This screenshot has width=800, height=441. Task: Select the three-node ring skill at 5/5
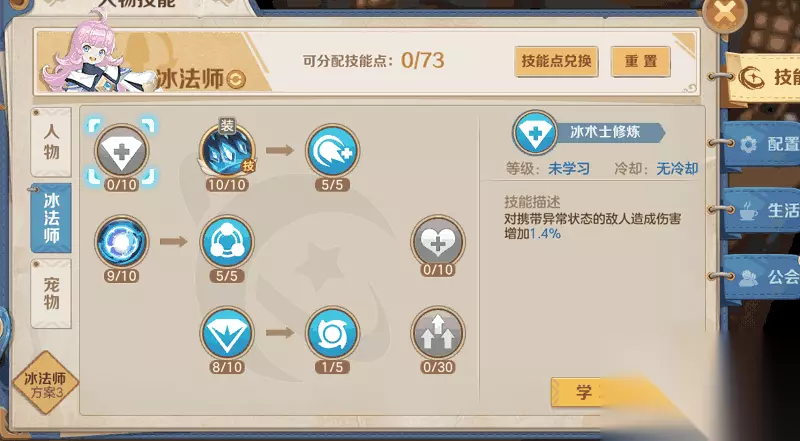(x=227, y=241)
